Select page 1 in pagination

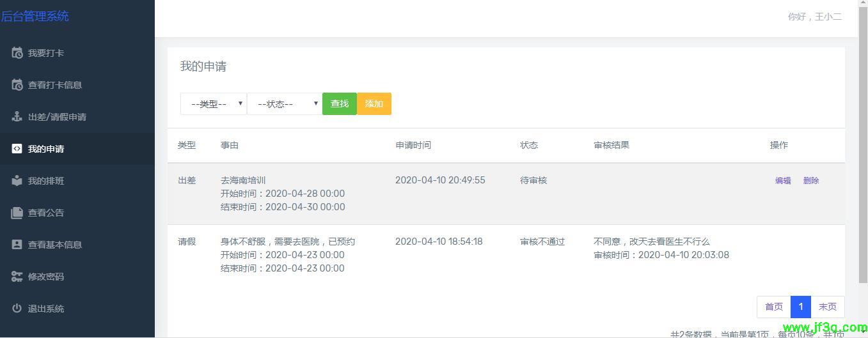click(800, 307)
